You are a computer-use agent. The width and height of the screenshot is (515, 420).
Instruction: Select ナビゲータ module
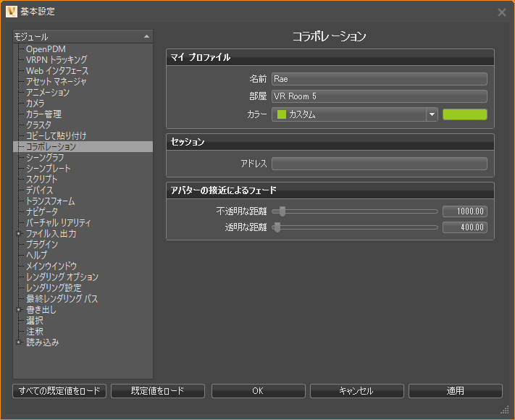coord(42,211)
